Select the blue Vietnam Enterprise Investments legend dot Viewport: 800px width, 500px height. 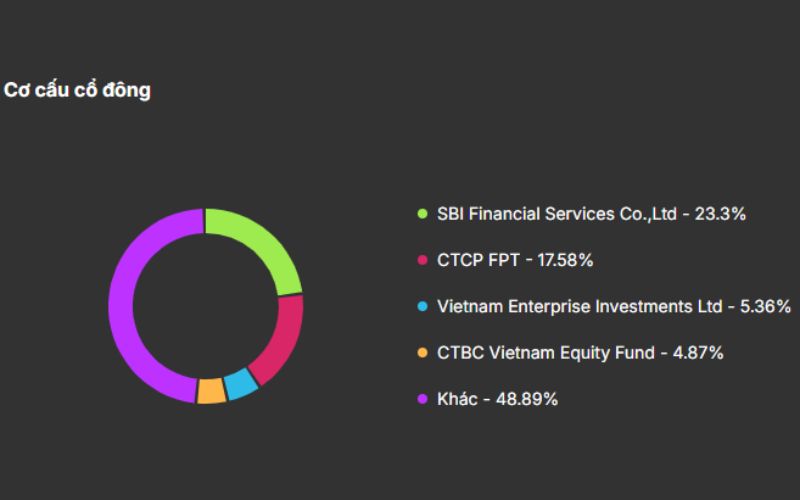tap(422, 306)
